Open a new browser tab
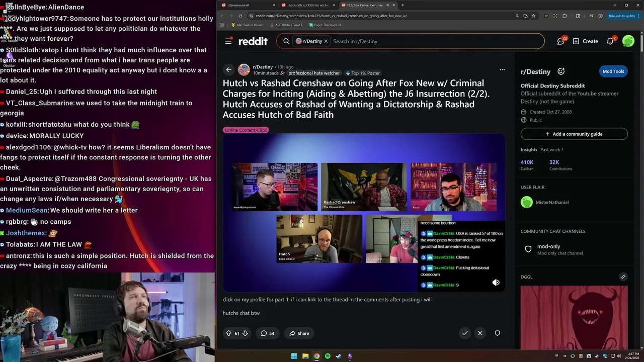Image resolution: width=644 pixels, height=362 pixels. pos(403,5)
